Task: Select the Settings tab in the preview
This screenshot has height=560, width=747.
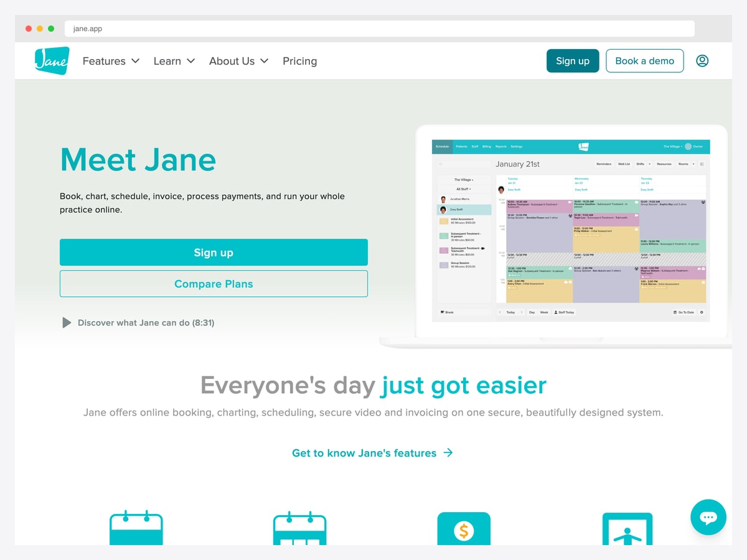Action: coord(517,147)
